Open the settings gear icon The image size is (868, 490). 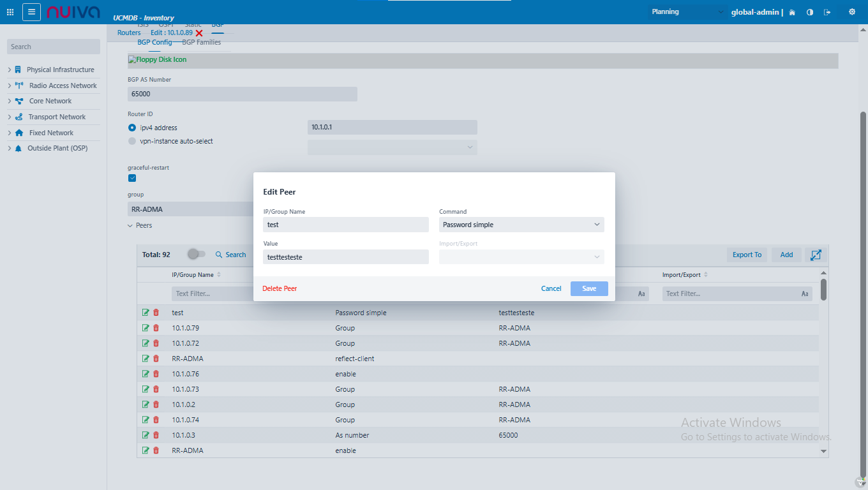[851, 12]
